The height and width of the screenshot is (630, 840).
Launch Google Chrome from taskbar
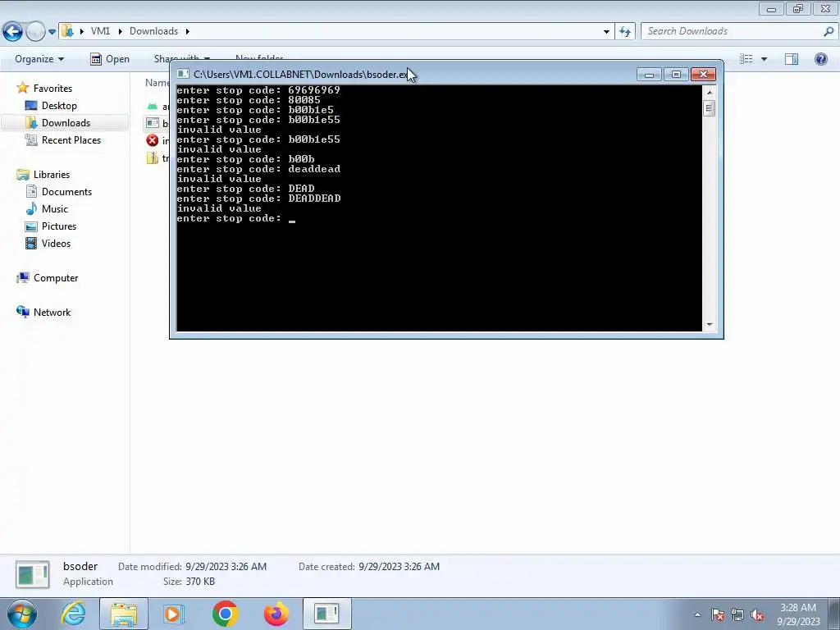coord(225,614)
